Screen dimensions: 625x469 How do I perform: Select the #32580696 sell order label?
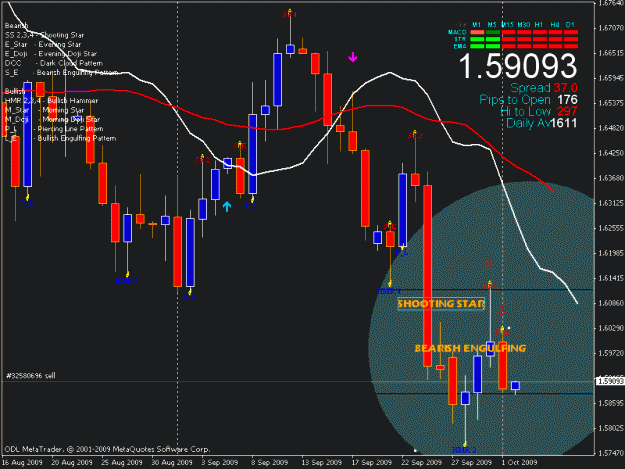31,375
